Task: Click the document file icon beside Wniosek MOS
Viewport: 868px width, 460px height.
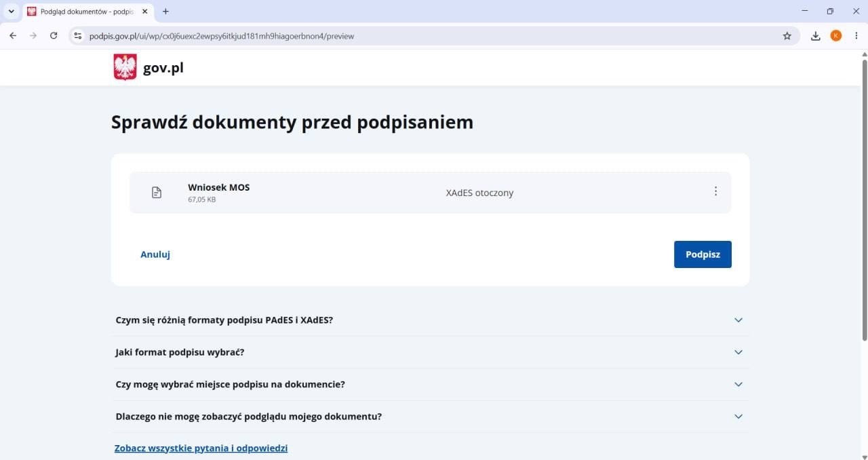Action: tap(157, 193)
